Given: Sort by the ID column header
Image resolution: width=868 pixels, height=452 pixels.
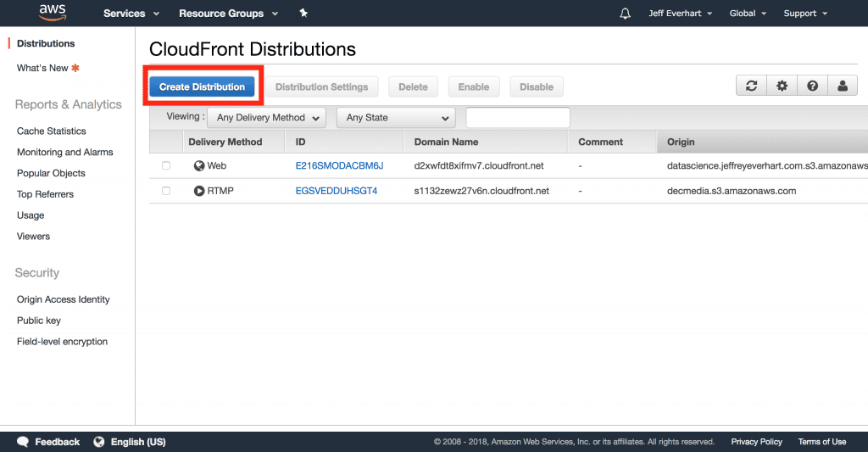Looking at the screenshot, I should (x=344, y=142).
